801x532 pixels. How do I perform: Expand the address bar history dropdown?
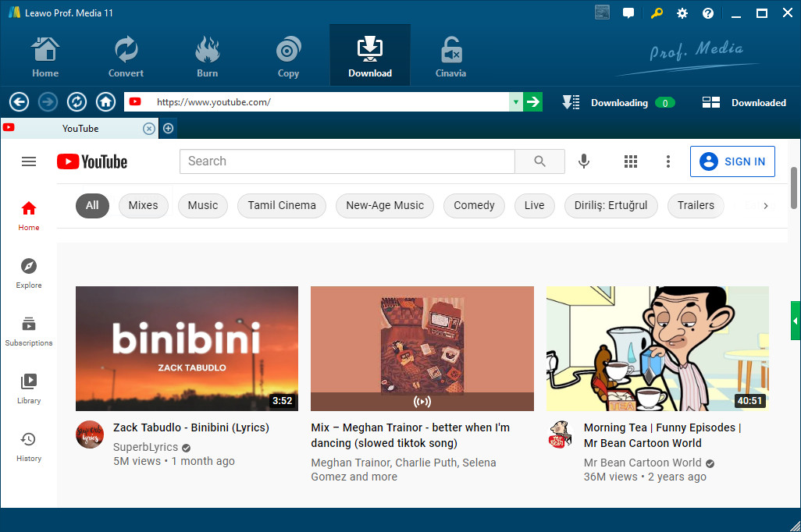516,102
